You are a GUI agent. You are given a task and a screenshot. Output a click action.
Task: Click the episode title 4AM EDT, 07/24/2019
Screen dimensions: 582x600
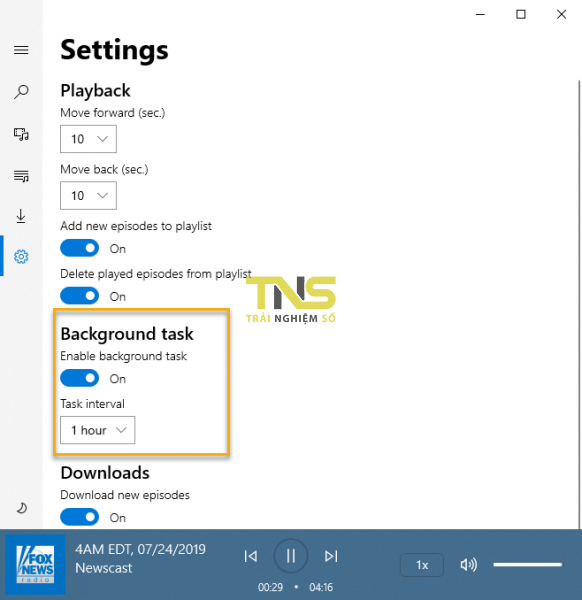pyautogui.click(x=140, y=549)
